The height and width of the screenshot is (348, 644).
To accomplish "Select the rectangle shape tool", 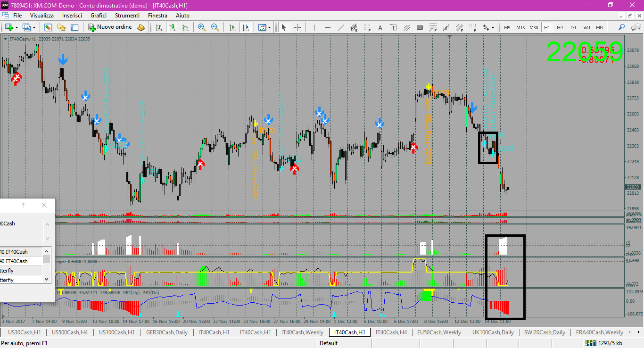I will (420, 27).
